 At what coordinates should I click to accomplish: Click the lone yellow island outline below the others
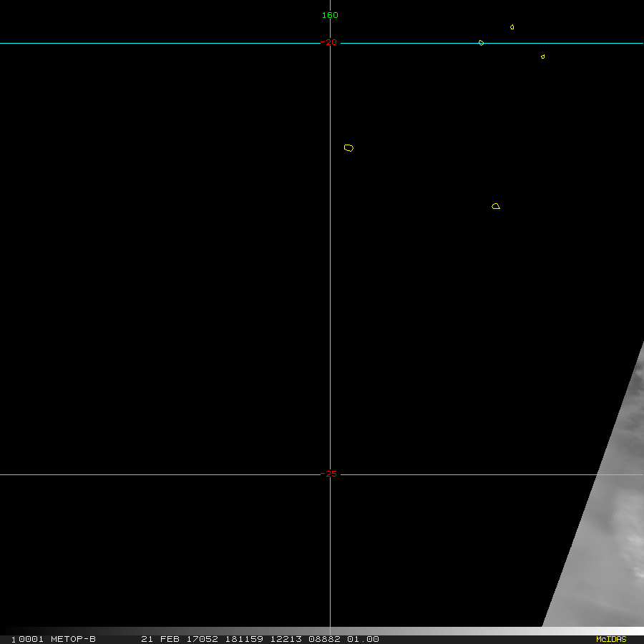pos(496,206)
